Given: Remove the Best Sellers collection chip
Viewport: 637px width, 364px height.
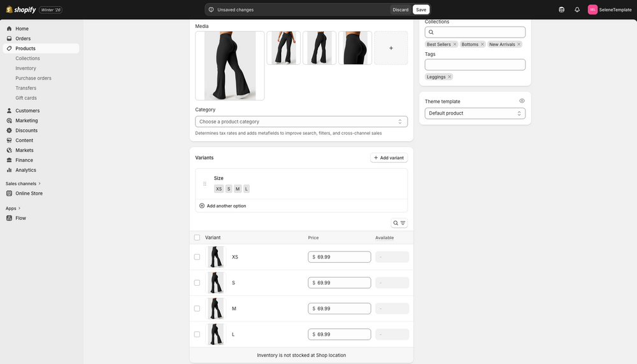Looking at the screenshot, I should pyautogui.click(x=455, y=45).
